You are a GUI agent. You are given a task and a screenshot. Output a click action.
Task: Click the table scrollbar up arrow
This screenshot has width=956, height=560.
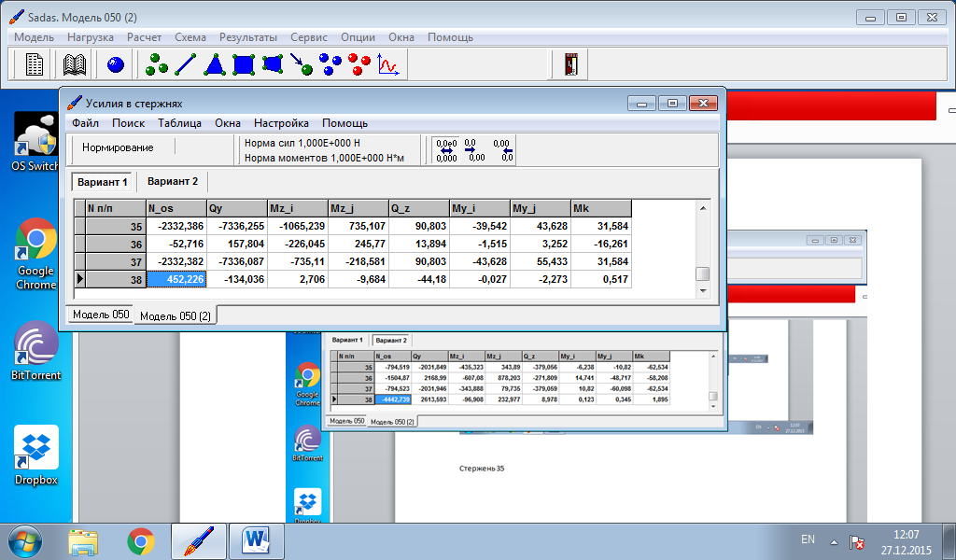coord(703,208)
